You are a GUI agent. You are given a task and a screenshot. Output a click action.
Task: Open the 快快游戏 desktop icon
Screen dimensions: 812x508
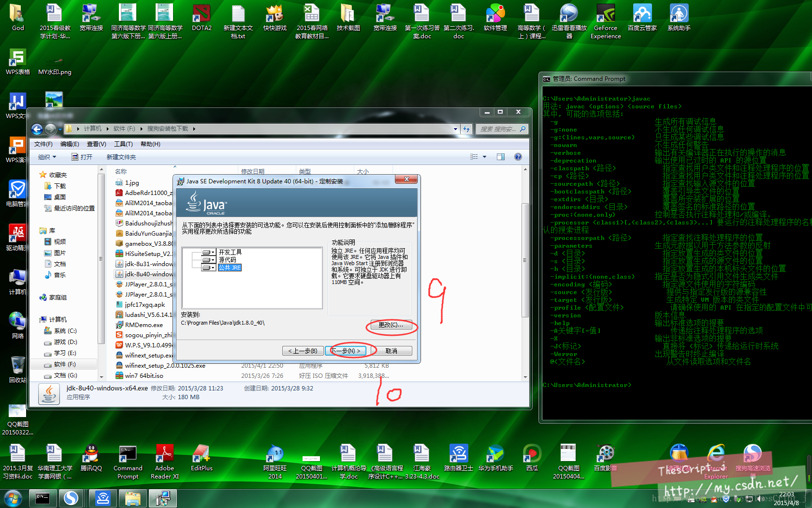[x=275, y=17]
